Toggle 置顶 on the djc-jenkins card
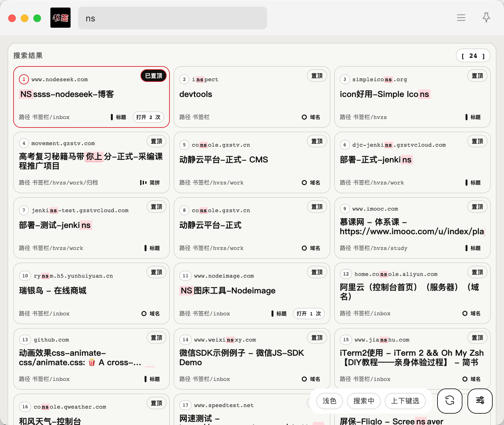 click(477, 141)
